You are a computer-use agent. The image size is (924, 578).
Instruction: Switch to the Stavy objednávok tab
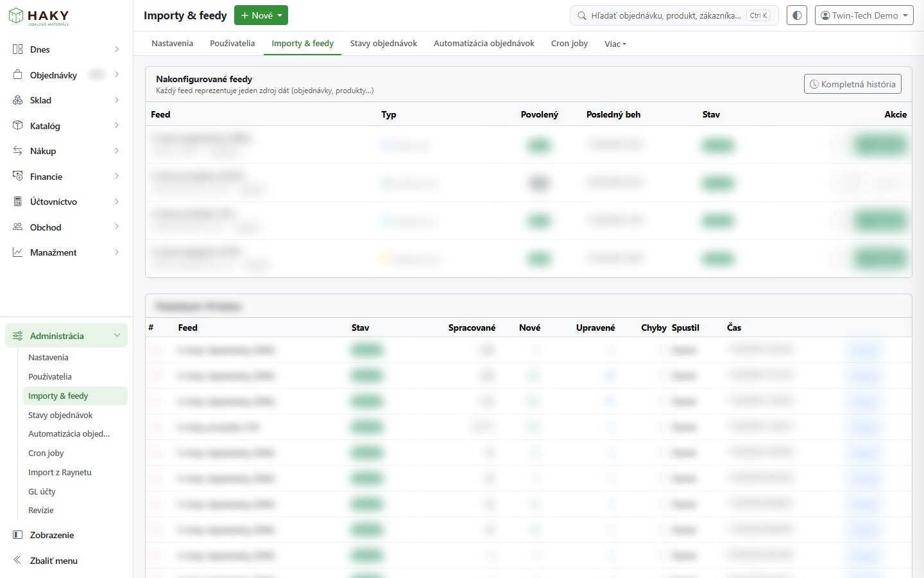coord(384,44)
